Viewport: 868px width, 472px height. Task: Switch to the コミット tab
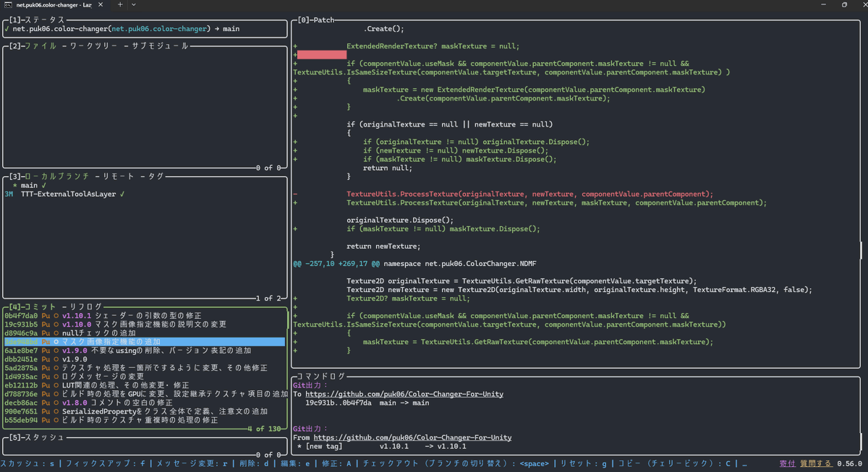click(41, 306)
